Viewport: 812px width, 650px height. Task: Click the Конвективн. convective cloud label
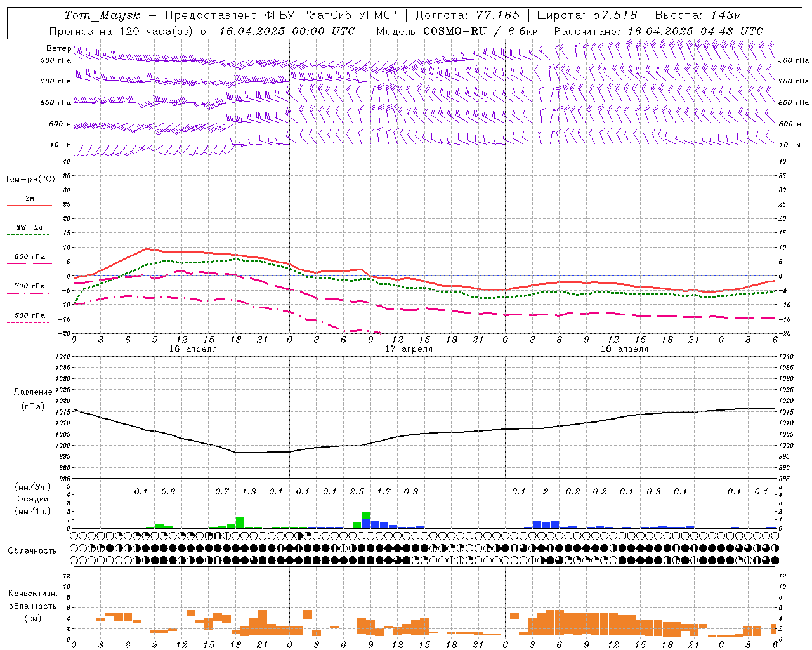tap(32, 594)
